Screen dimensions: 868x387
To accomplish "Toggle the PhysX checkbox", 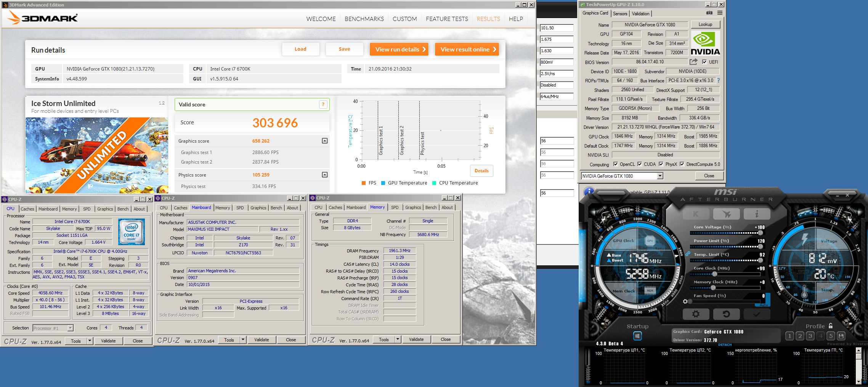I will click(661, 164).
